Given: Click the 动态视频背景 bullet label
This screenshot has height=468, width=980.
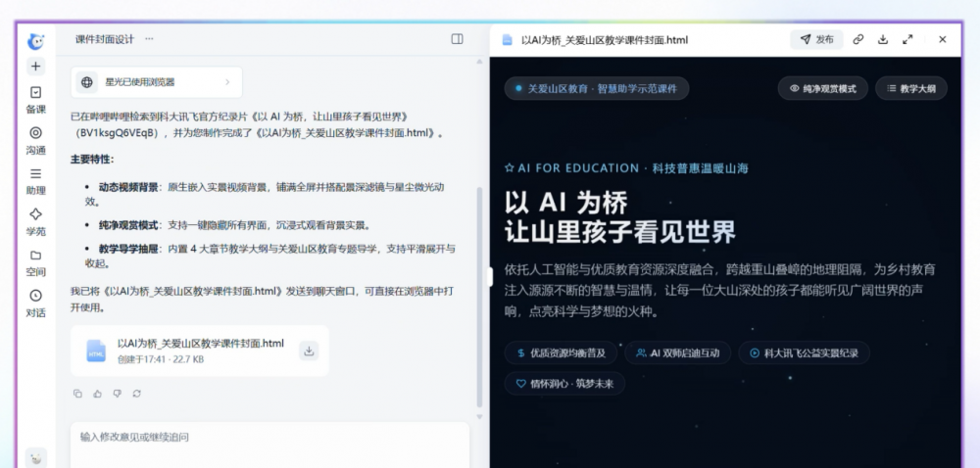Looking at the screenshot, I should [x=128, y=187].
